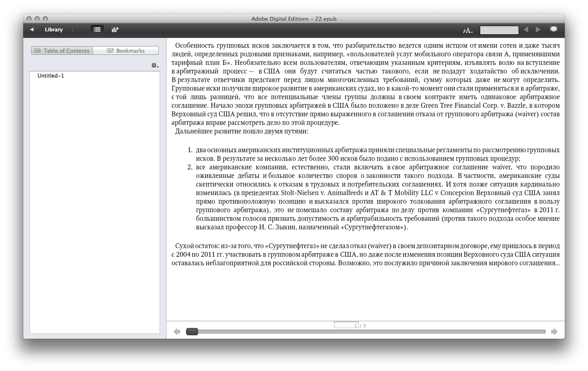Viewport: 588px width, 371px height.
Task: Open the text size AA dropdown
Action: click(468, 31)
